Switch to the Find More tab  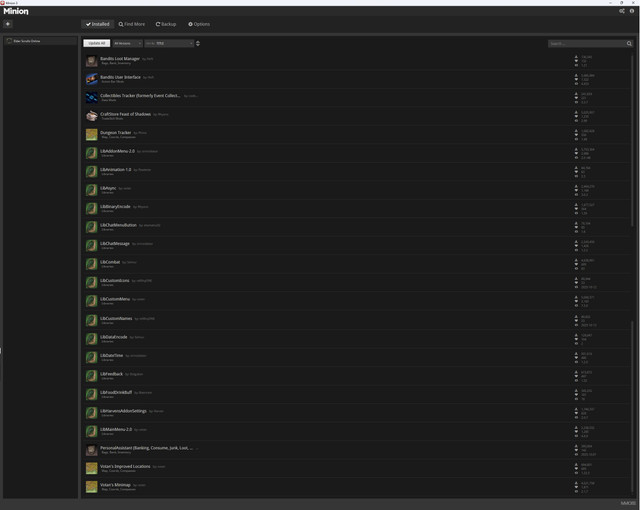[132, 24]
